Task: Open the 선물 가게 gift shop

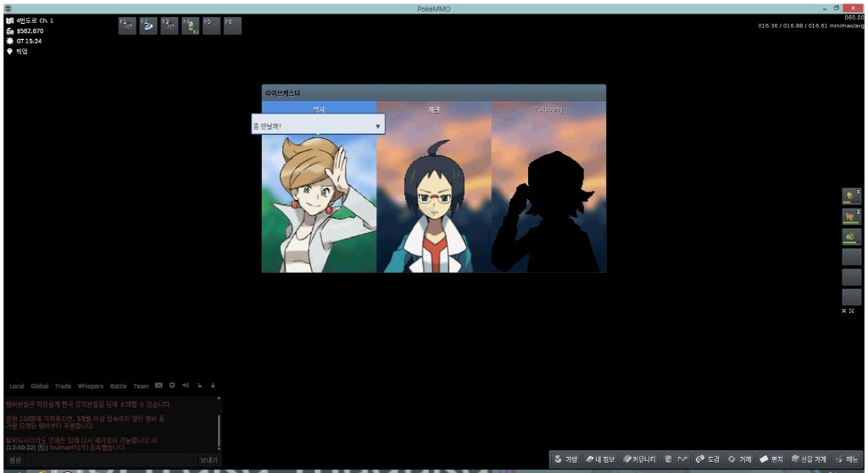Action: (x=808, y=459)
